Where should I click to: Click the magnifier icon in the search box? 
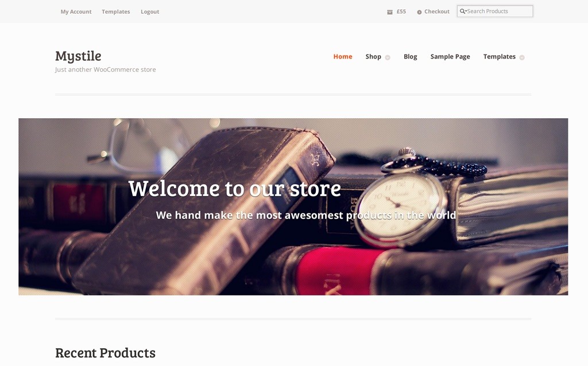(x=463, y=11)
